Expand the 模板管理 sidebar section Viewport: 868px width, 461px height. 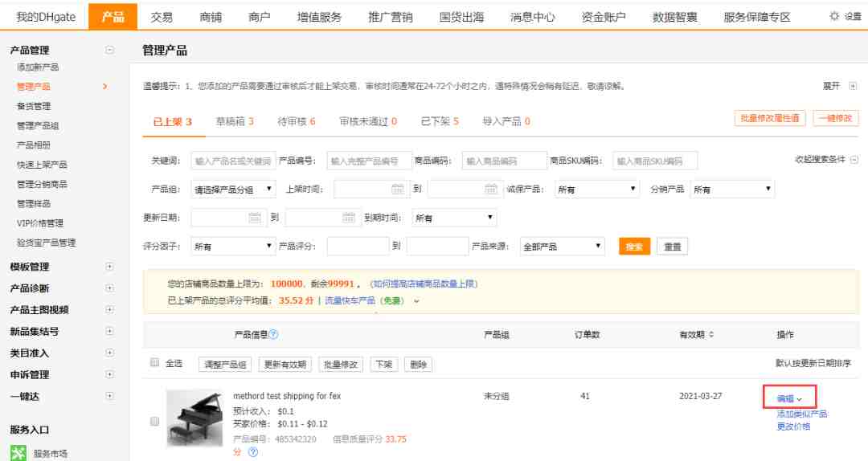pos(109,267)
